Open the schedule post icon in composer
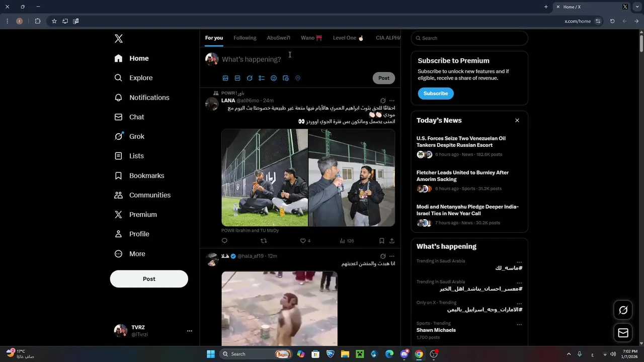Image resolution: width=644 pixels, height=362 pixels. [x=286, y=78]
